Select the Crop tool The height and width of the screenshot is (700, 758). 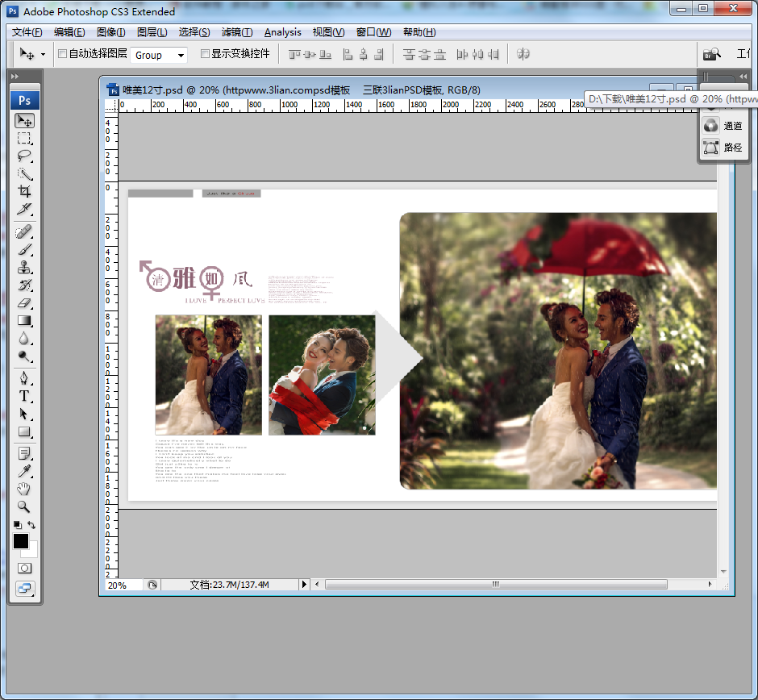(24, 192)
